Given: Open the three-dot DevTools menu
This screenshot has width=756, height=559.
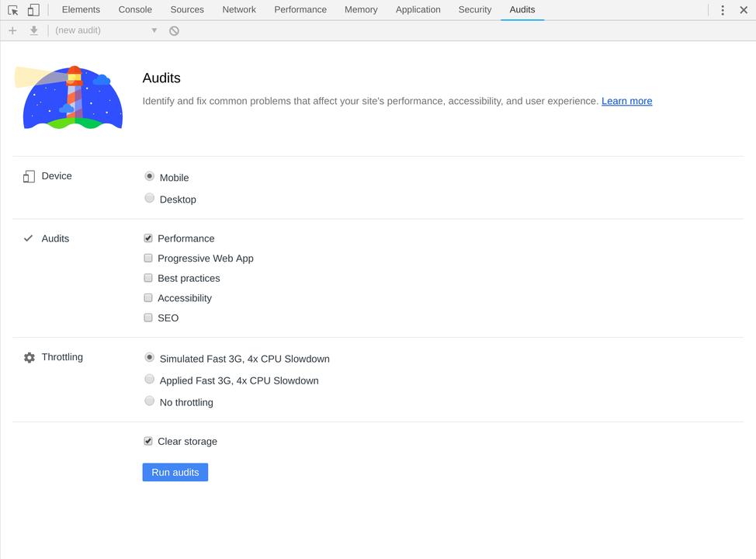Looking at the screenshot, I should tap(723, 10).
